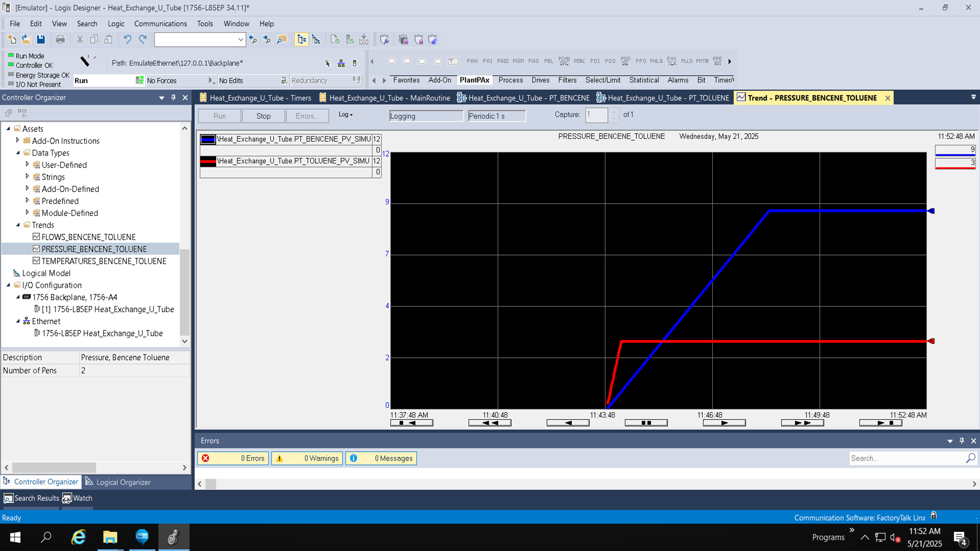Click the Copy toolbar icon

(94, 39)
